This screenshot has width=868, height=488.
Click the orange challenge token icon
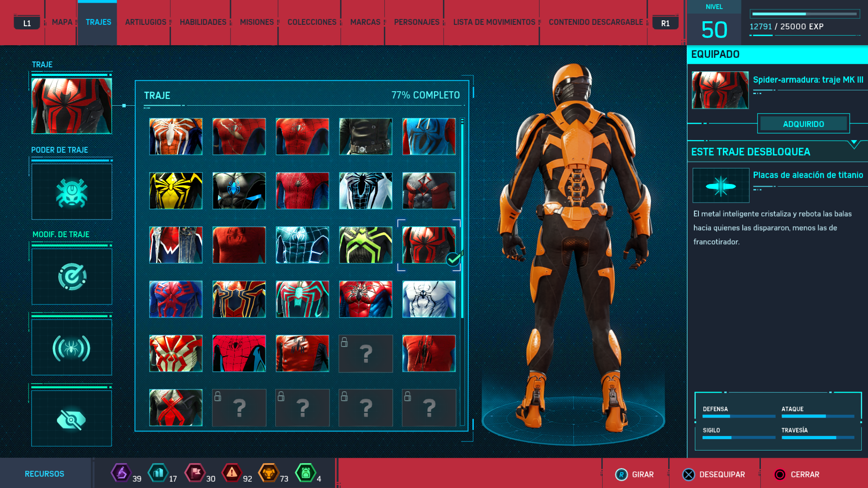tap(269, 473)
